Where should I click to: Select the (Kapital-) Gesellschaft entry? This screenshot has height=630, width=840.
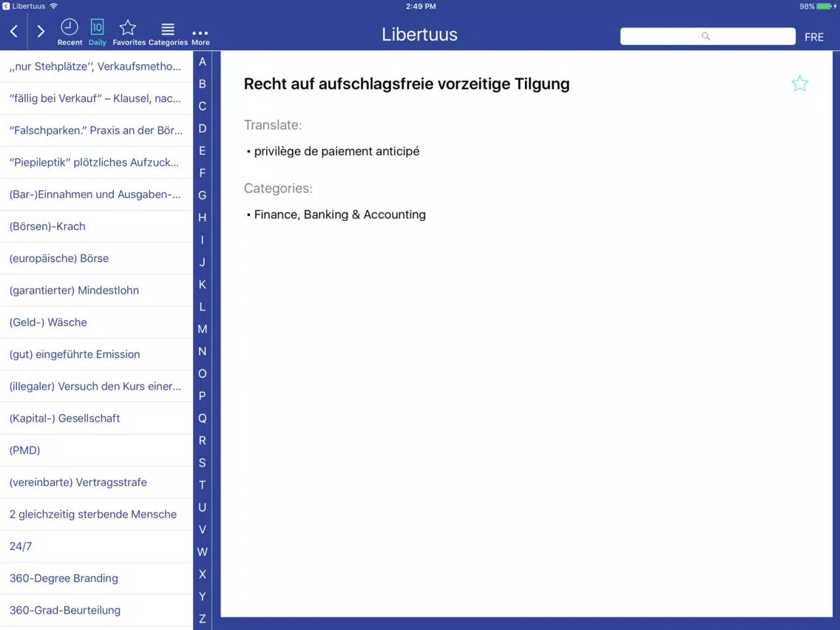pos(96,419)
